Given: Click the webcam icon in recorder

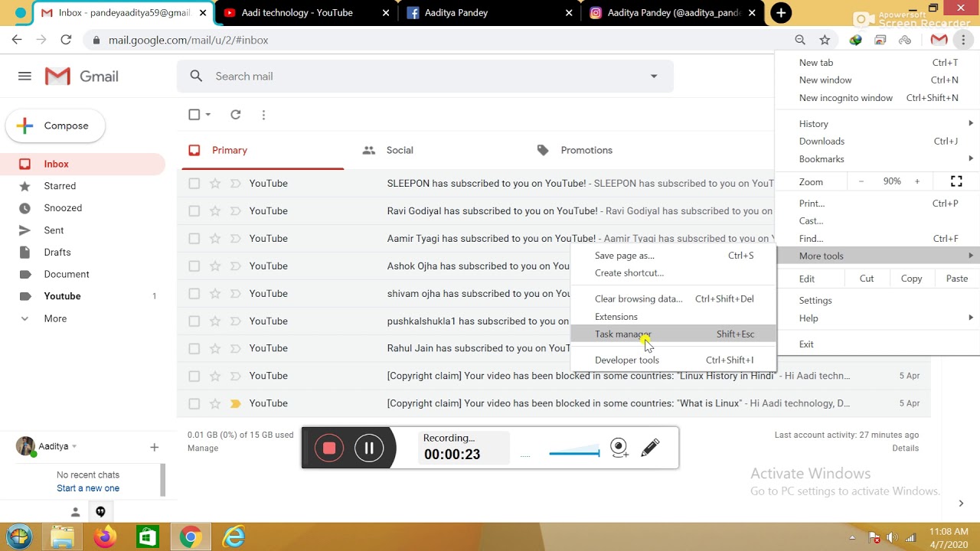Looking at the screenshot, I should [x=619, y=448].
